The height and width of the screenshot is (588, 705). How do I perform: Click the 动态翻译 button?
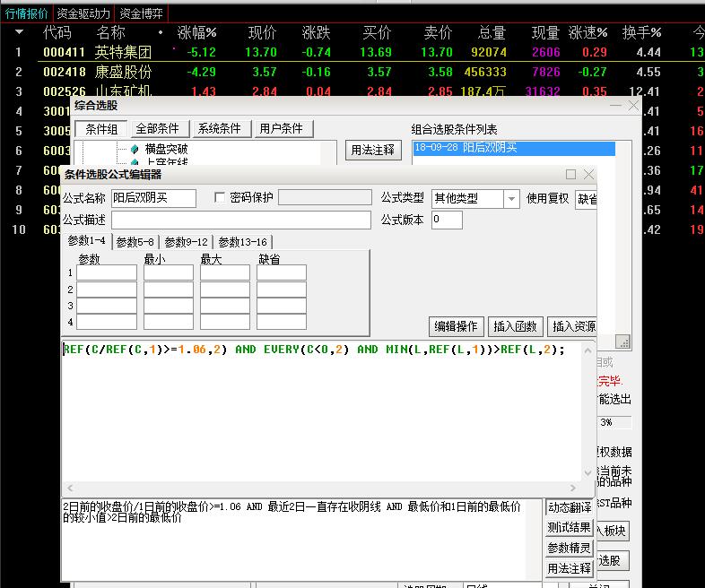[x=570, y=508]
